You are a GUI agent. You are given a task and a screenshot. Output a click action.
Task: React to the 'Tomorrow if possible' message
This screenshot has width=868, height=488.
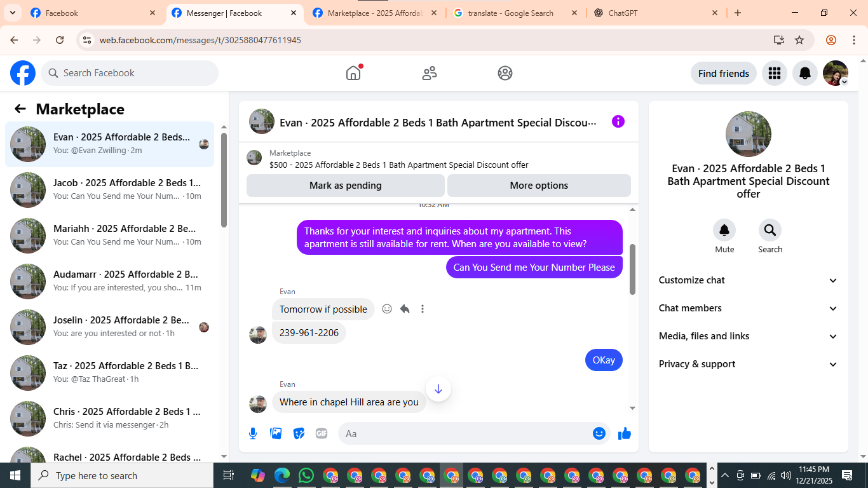tap(387, 309)
